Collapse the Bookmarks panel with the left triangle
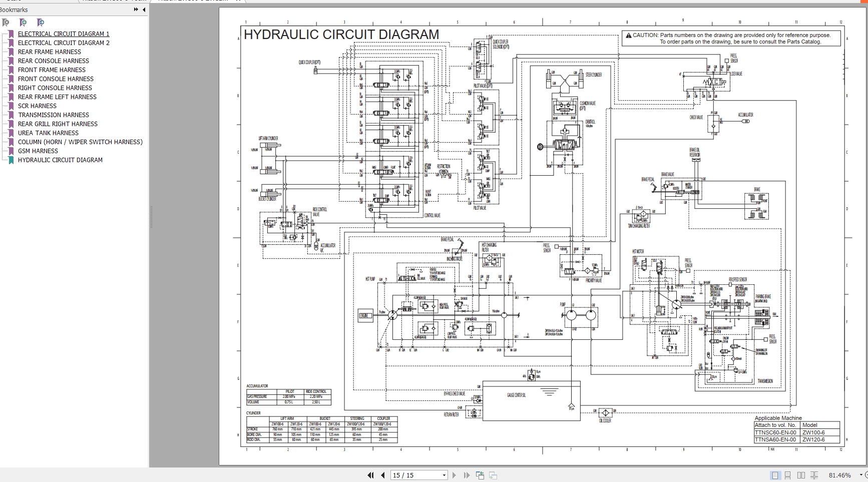The image size is (868, 482). click(x=144, y=10)
